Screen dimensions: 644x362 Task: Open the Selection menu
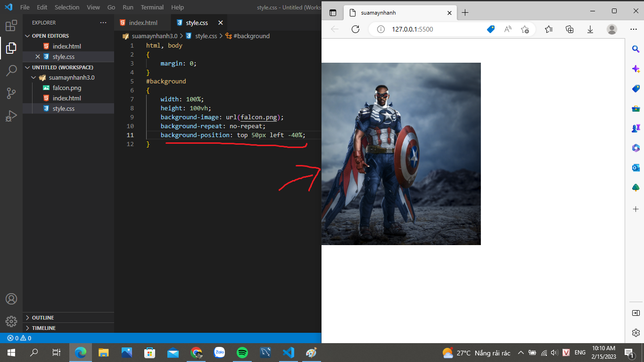[x=67, y=8]
